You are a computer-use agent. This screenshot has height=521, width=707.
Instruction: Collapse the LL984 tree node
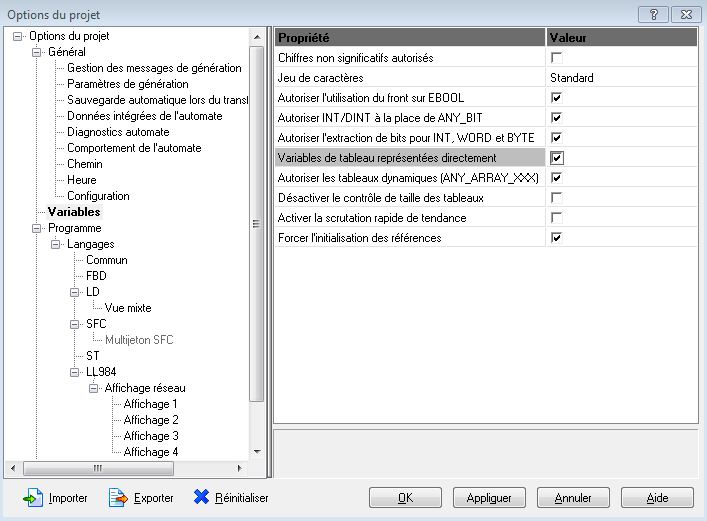75,372
